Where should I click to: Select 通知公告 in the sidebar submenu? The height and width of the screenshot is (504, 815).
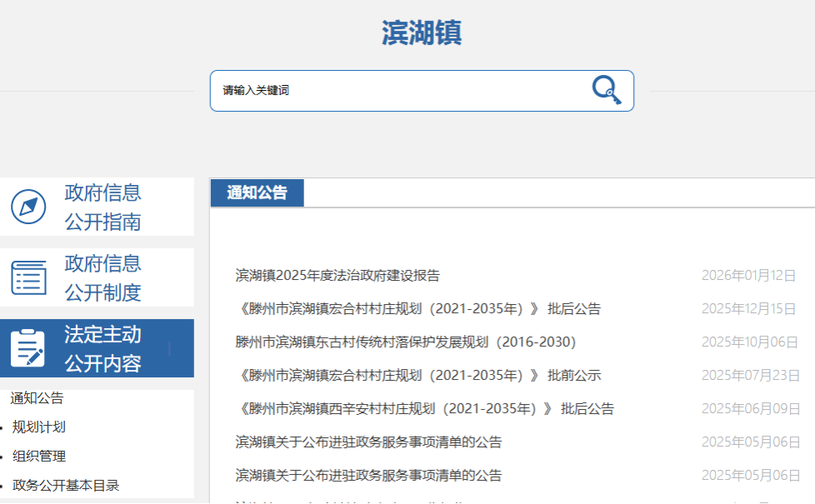click(x=37, y=398)
